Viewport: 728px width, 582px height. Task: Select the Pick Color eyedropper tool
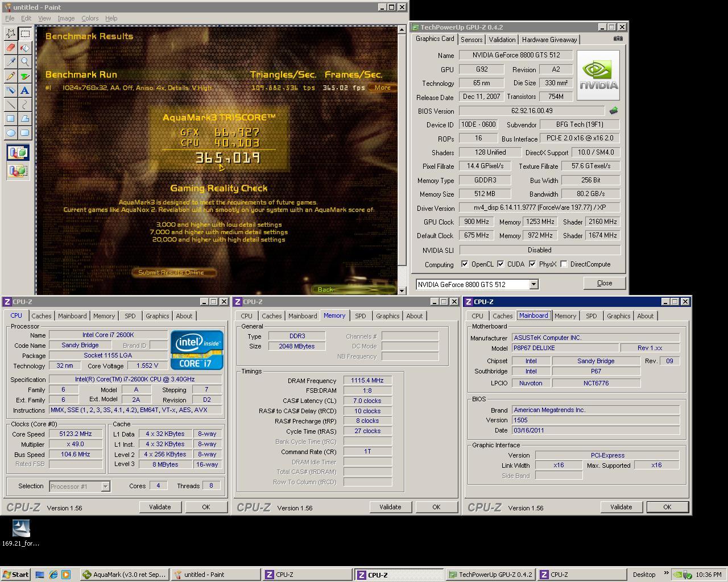(10, 62)
